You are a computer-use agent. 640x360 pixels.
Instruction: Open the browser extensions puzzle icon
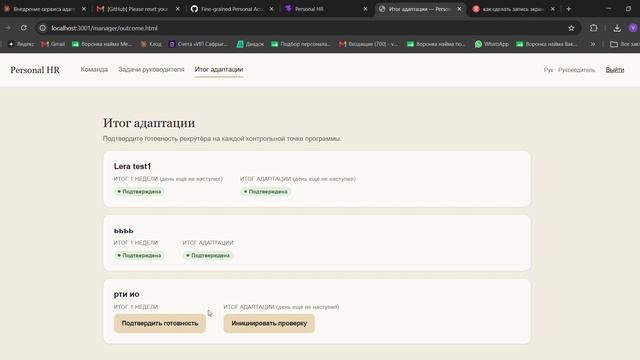pyautogui.click(x=593, y=28)
